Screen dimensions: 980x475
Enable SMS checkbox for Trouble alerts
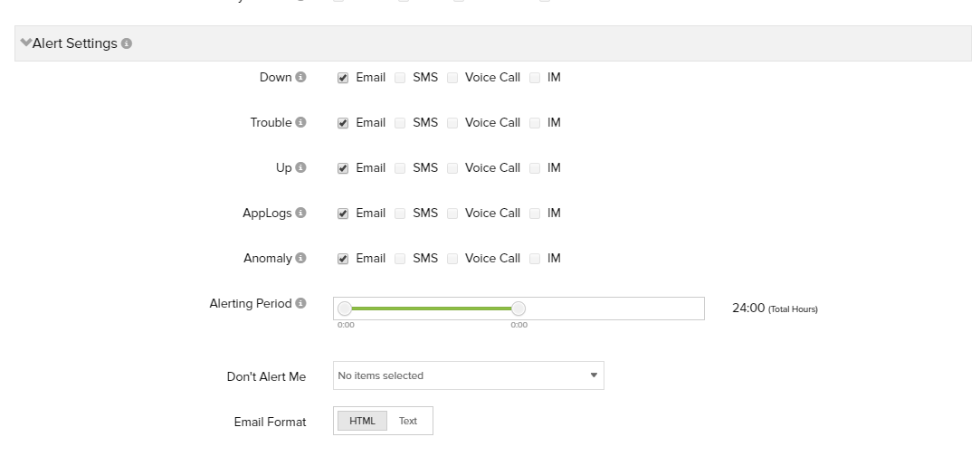pyautogui.click(x=400, y=123)
